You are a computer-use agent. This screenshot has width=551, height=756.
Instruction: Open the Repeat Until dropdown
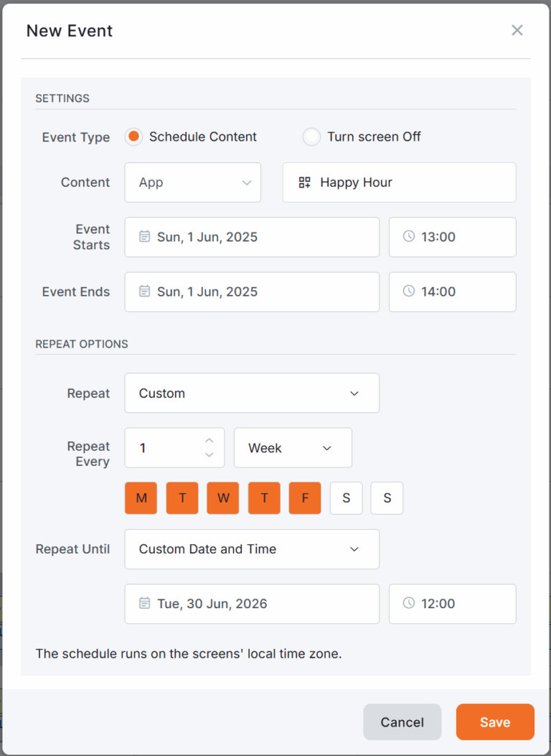[252, 549]
